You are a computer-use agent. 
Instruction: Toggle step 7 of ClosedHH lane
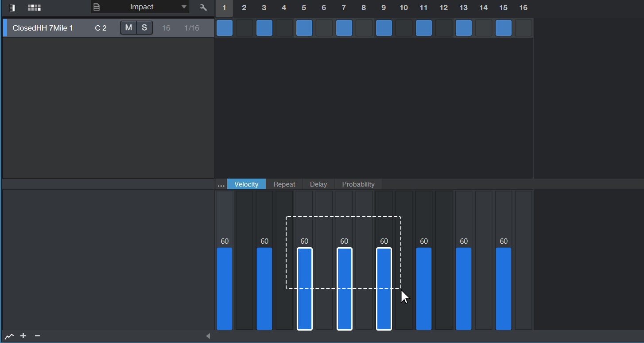click(344, 28)
